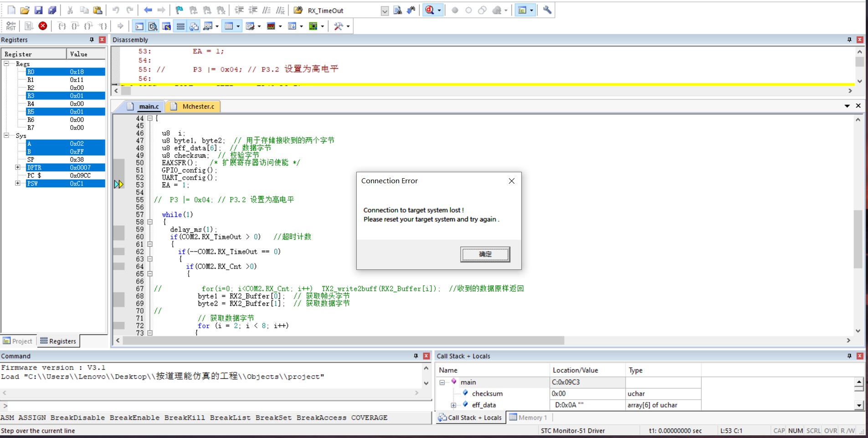Screen dimensions: 868x438
Task: Open Configuration via the wrench icon
Action: (x=547, y=10)
